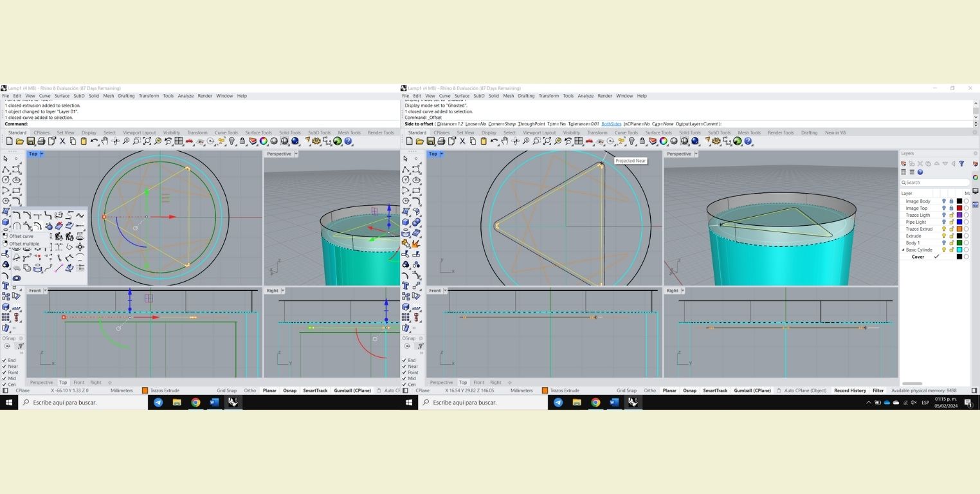Viewport: 980px width, 494px height.
Task: Collapse Basic Cylinde layer tree arrow
Action: pyautogui.click(x=903, y=250)
